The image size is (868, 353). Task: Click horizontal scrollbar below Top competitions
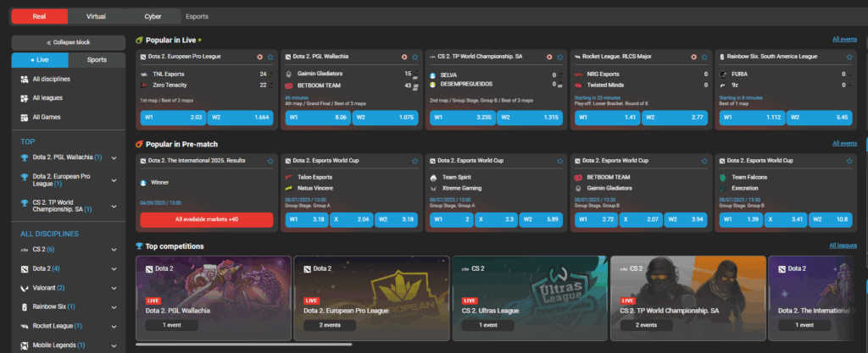click(x=243, y=345)
